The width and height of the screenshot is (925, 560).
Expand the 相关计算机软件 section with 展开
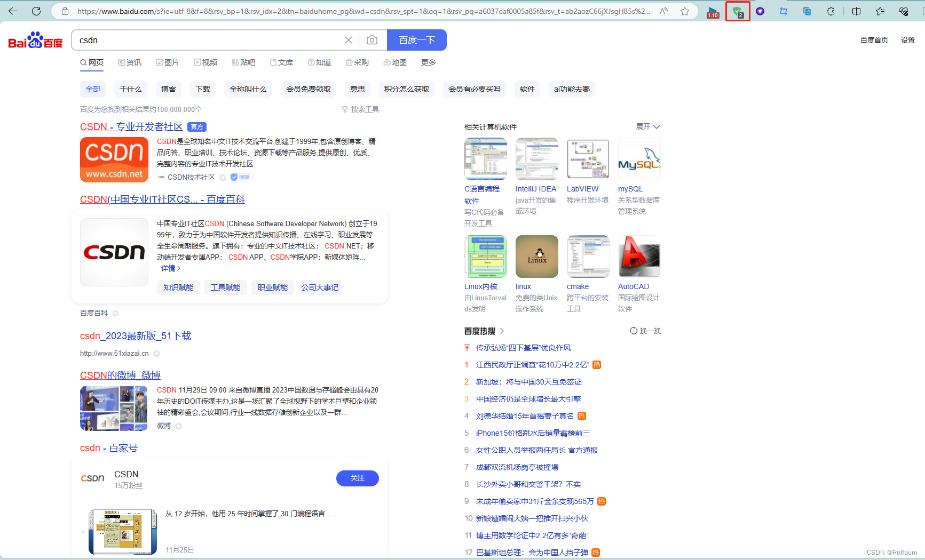click(x=648, y=126)
